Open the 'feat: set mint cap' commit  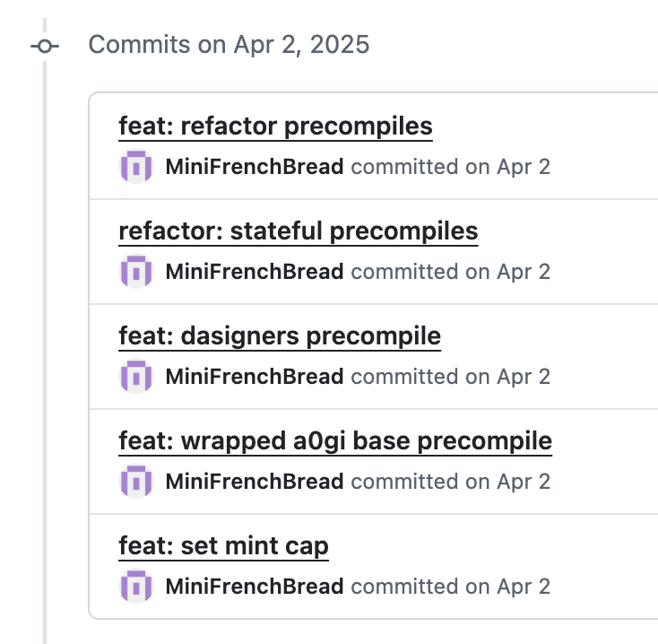223,546
